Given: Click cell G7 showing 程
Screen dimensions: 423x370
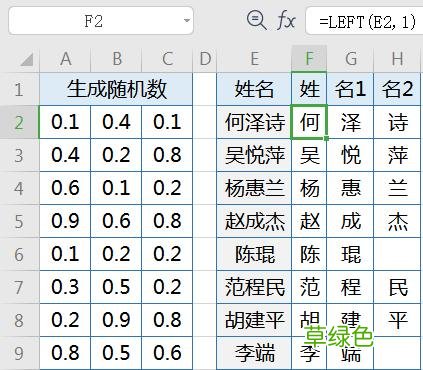Looking at the screenshot, I should (x=350, y=287).
